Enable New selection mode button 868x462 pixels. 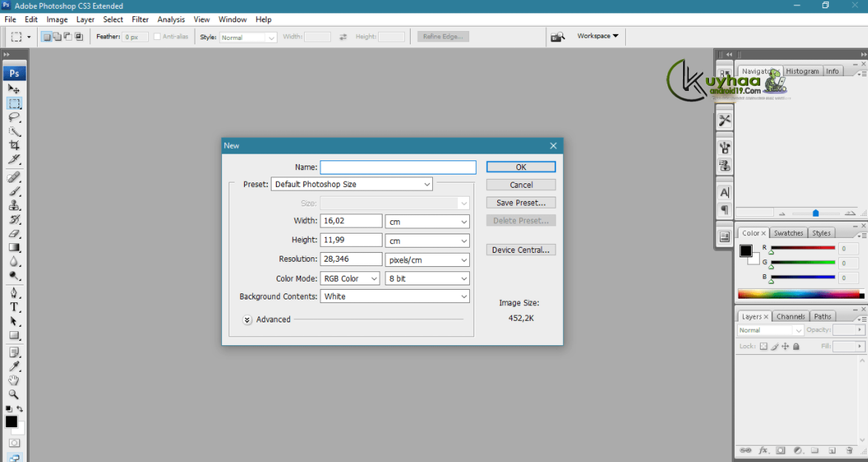click(x=47, y=36)
